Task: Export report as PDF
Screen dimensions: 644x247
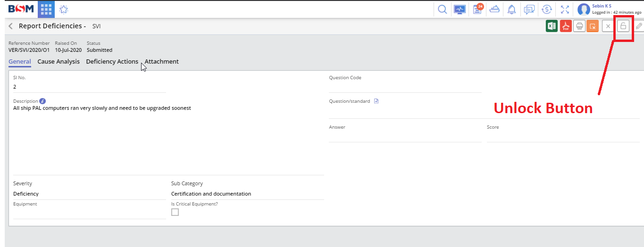Action: (565, 26)
